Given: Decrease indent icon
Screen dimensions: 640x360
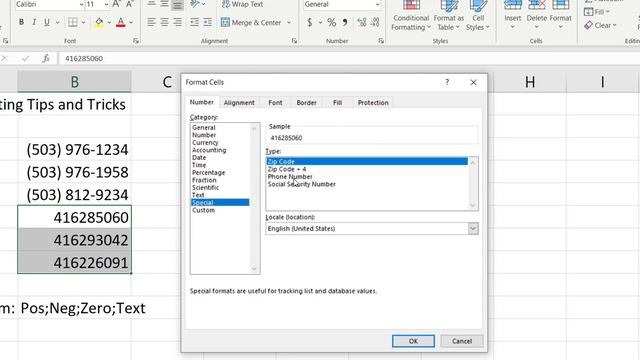Looking at the screenshot, I should pos(194,22).
